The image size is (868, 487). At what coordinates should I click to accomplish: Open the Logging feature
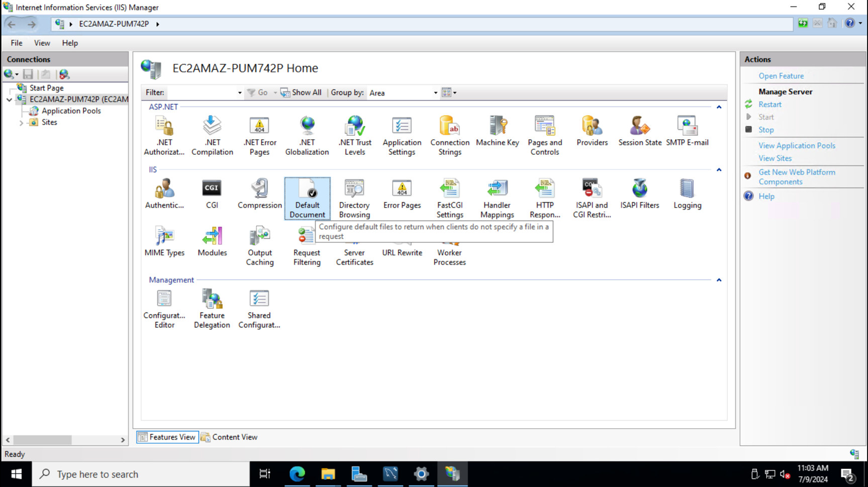687,193
